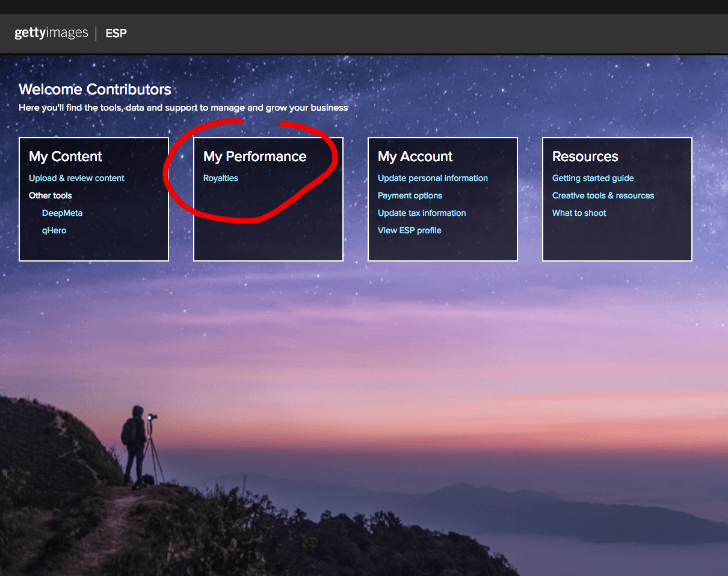The width and height of the screenshot is (728, 576).
Task: Click the Welcome Contributors heading
Action: click(95, 90)
